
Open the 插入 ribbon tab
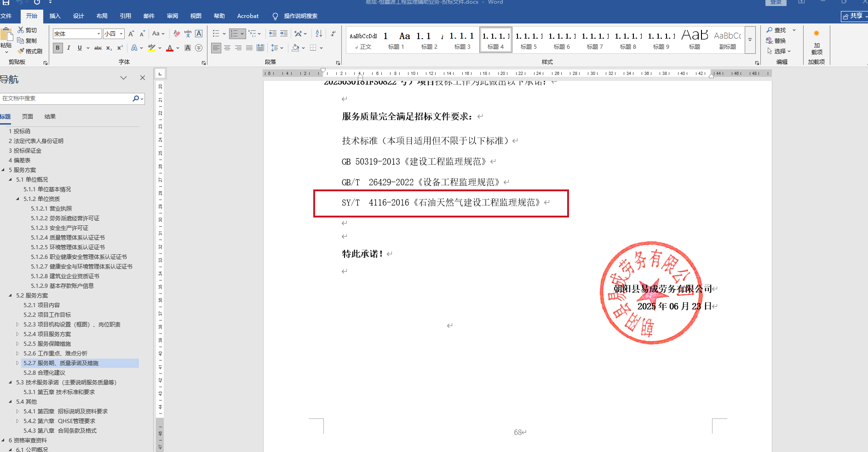[55, 16]
